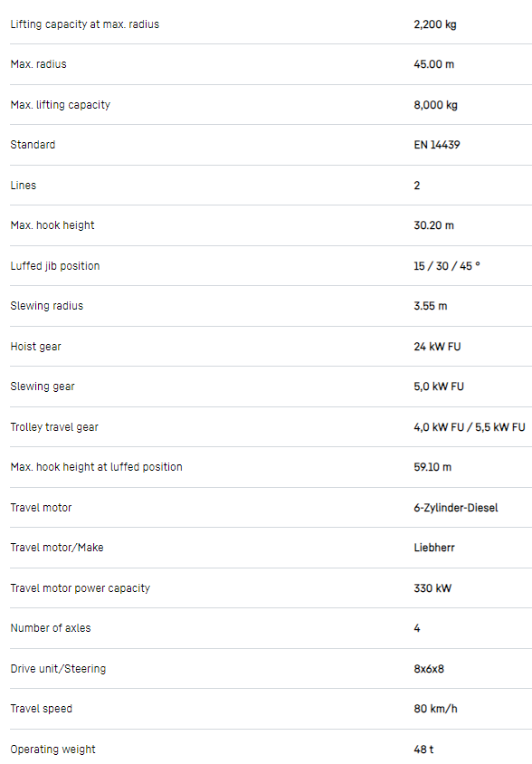Click the 6-Zylinder-Diesel value
This screenshot has width=532, height=764.
455,508
